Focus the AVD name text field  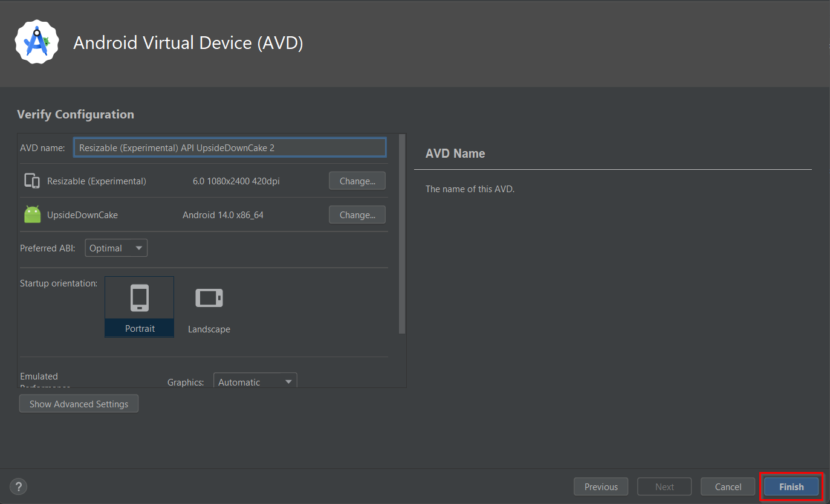230,147
